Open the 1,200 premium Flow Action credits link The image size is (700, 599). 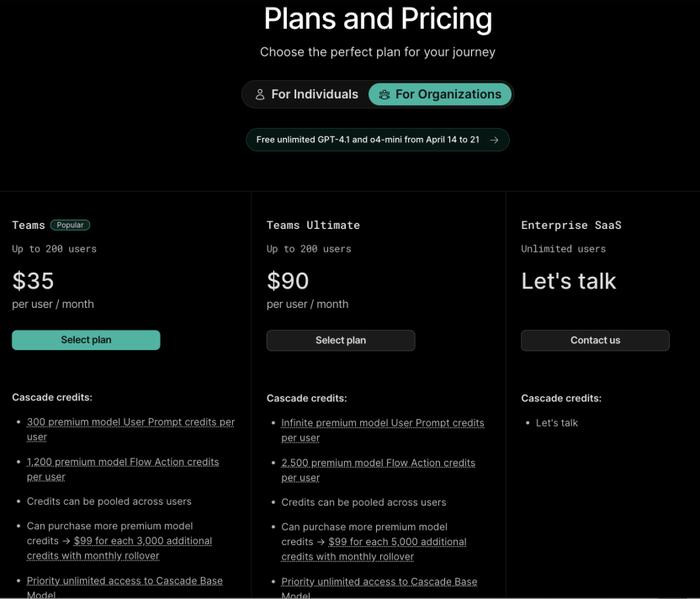[x=123, y=469]
